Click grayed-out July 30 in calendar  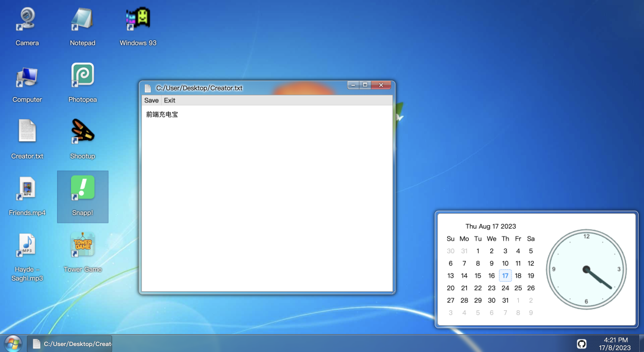pos(451,251)
